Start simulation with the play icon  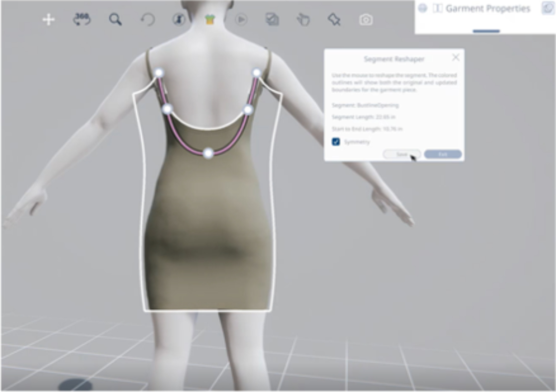[x=241, y=19]
